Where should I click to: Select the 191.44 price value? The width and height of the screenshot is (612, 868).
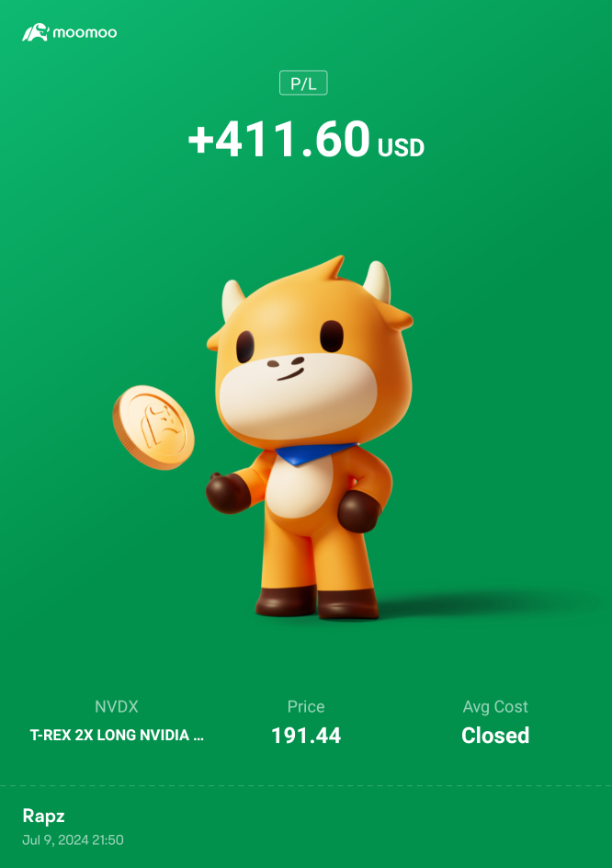pos(306,736)
